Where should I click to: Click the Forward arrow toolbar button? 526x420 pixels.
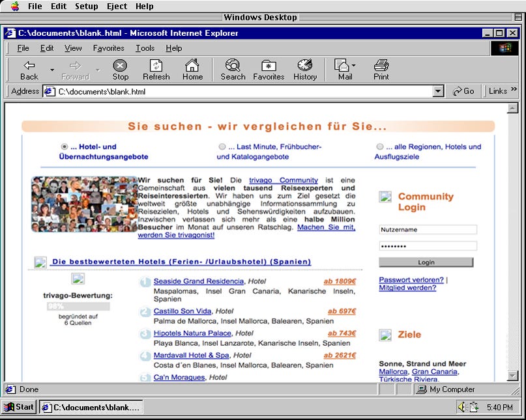tap(75, 70)
